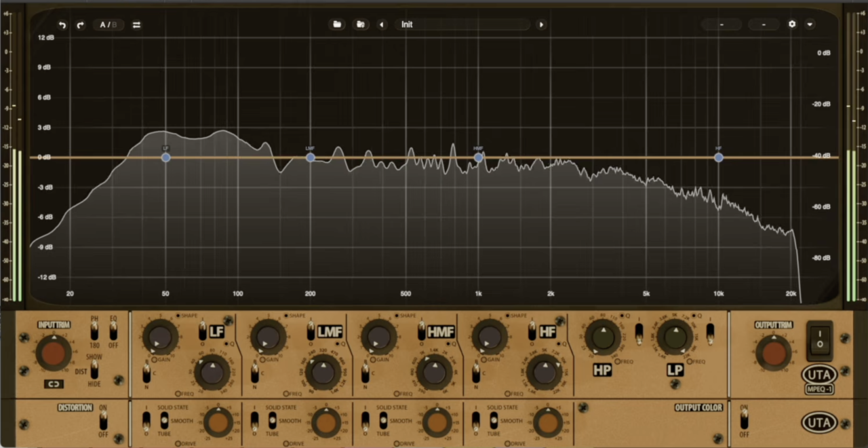The height and width of the screenshot is (448, 868).
Task: Flip the HMF band I/O switch
Action: pyautogui.click(x=422, y=331)
